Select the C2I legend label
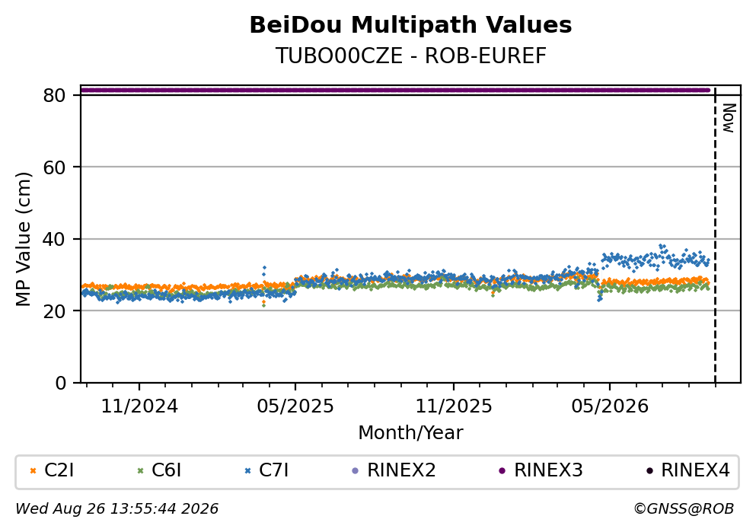Screen dimensions: 756x532 click(x=59, y=470)
